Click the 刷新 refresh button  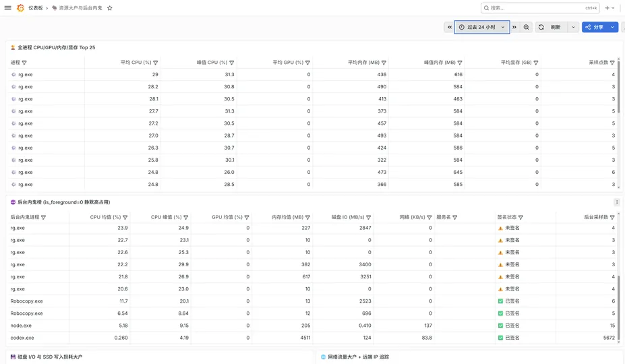pyautogui.click(x=552, y=27)
